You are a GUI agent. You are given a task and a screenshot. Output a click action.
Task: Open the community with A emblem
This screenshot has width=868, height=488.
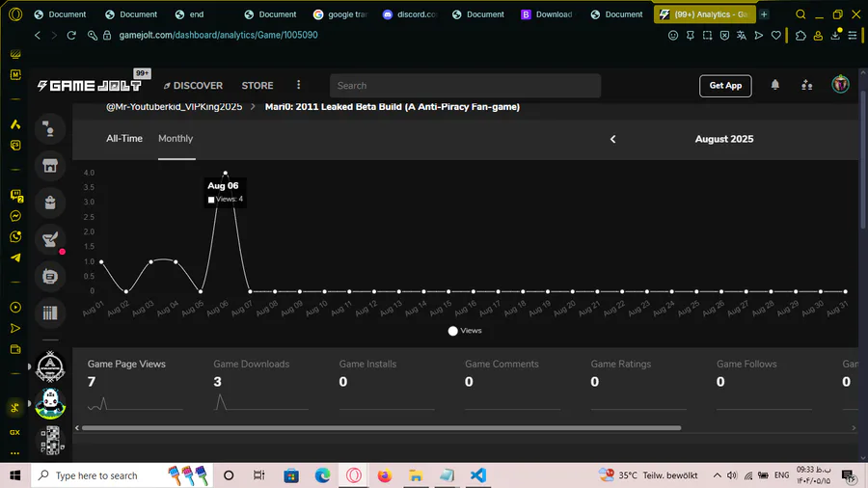pyautogui.click(x=50, y=366)
